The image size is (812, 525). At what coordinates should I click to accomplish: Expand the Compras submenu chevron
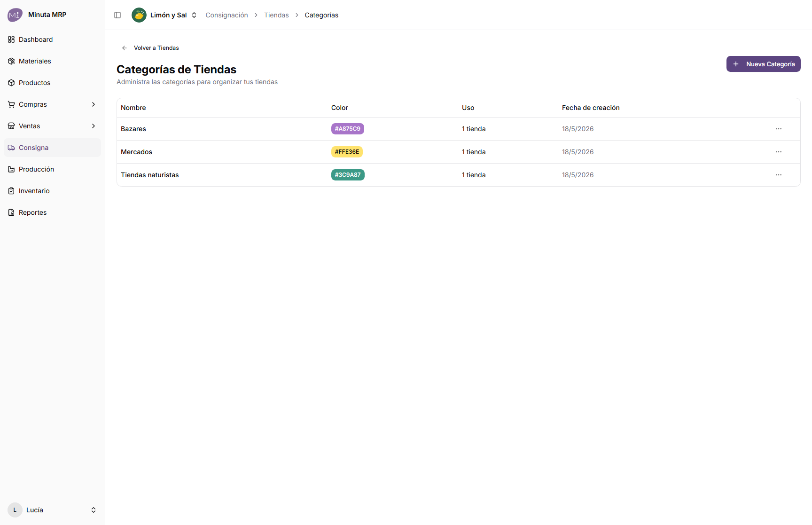click(94, 104)
